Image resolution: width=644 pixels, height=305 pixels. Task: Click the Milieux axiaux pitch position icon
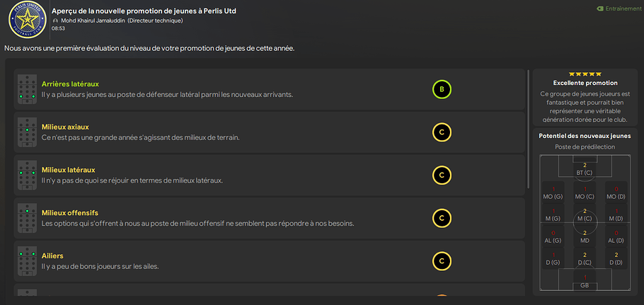27,132
